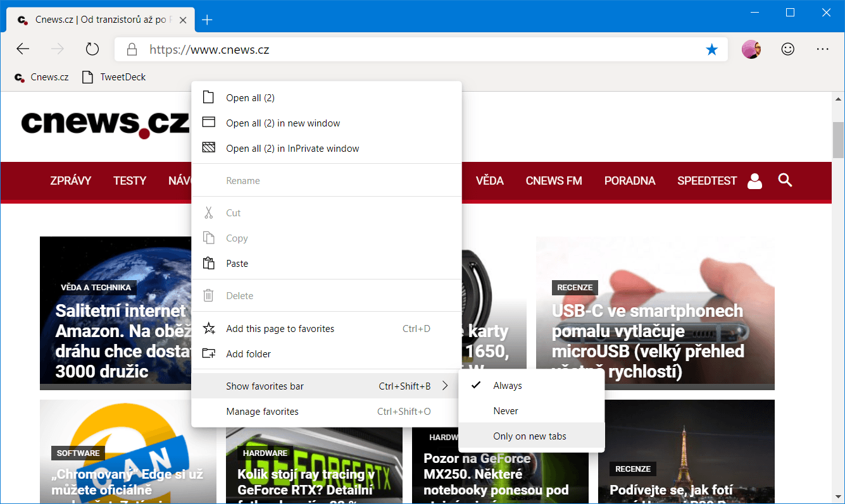The height and width of the screenshot is (504, 845).
Task: Open all favorites in InPrivate window
Action: 292,148
